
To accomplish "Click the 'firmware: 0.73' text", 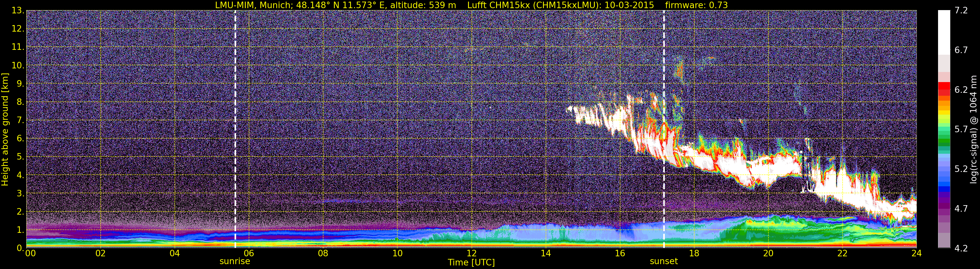I will [x=696, y=5].
